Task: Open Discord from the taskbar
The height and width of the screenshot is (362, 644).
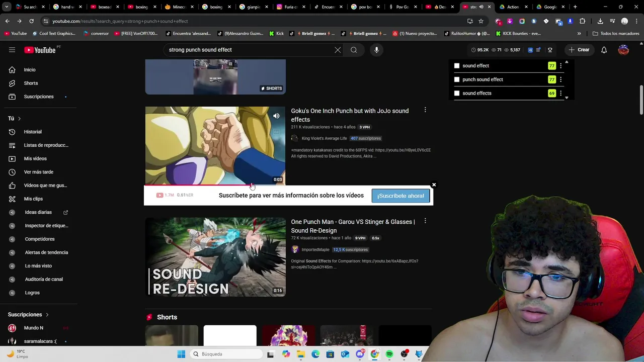Action: 360,354
